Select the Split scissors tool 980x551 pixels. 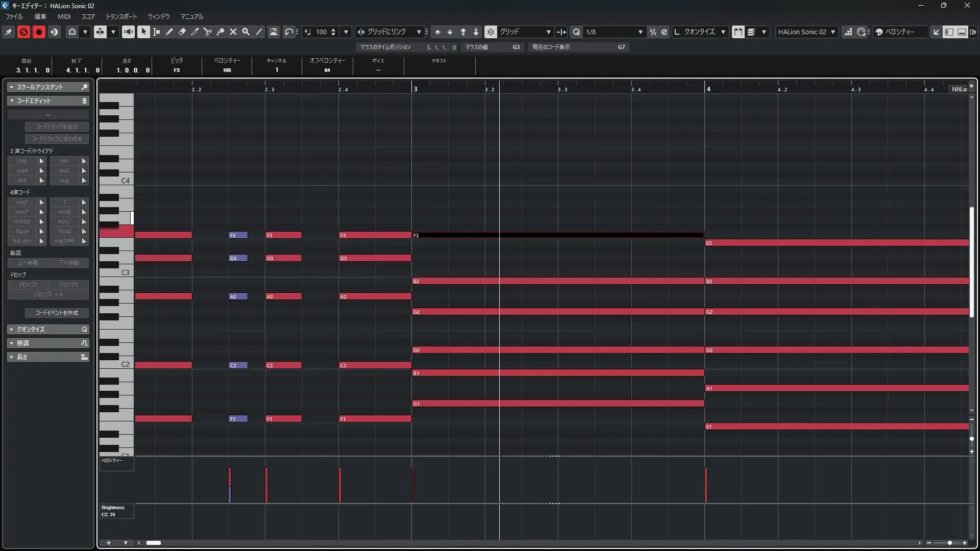[208, 32]
